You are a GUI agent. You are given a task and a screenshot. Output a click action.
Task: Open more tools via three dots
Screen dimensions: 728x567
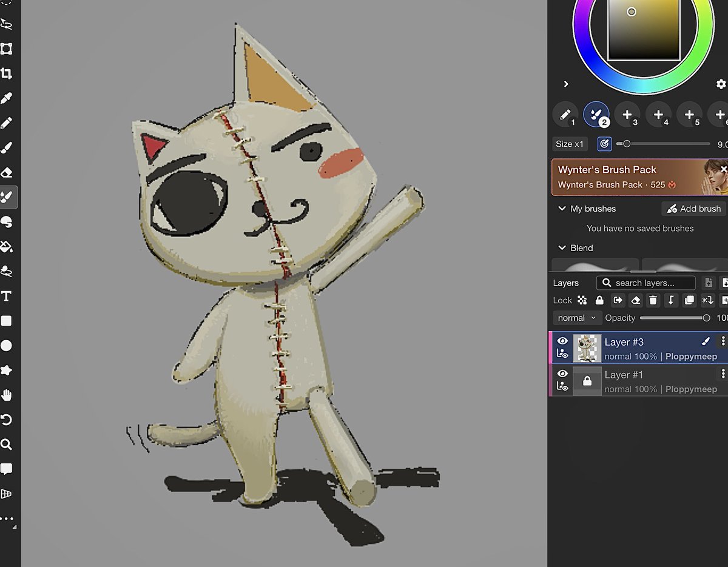[x=7, y=518]
